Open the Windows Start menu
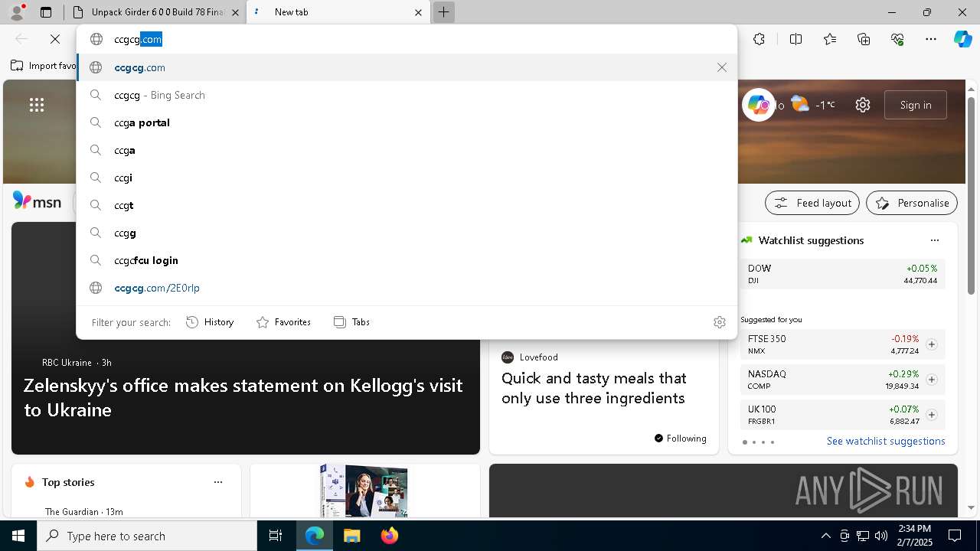The width and height of the screenshot is (980, 551). pyautogui.click(x=18, y=536)
